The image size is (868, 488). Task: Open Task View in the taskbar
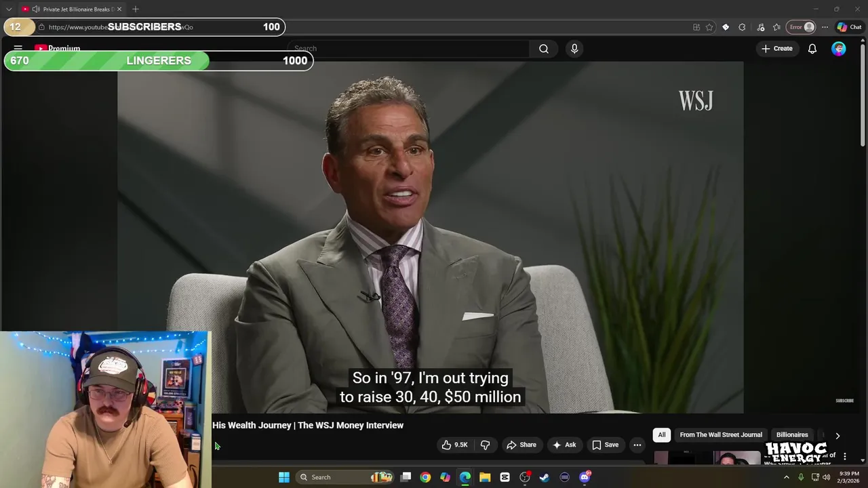[406, 477]
